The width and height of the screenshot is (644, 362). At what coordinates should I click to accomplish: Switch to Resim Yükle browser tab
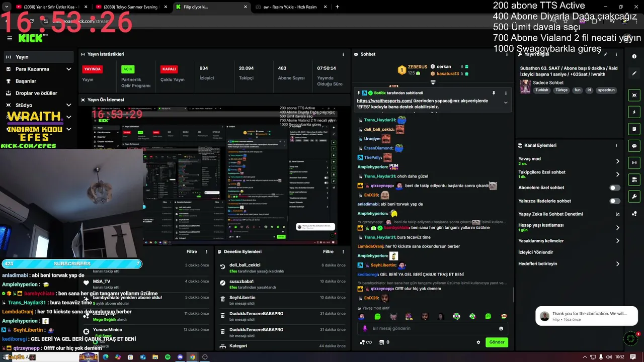pos(289,7)
